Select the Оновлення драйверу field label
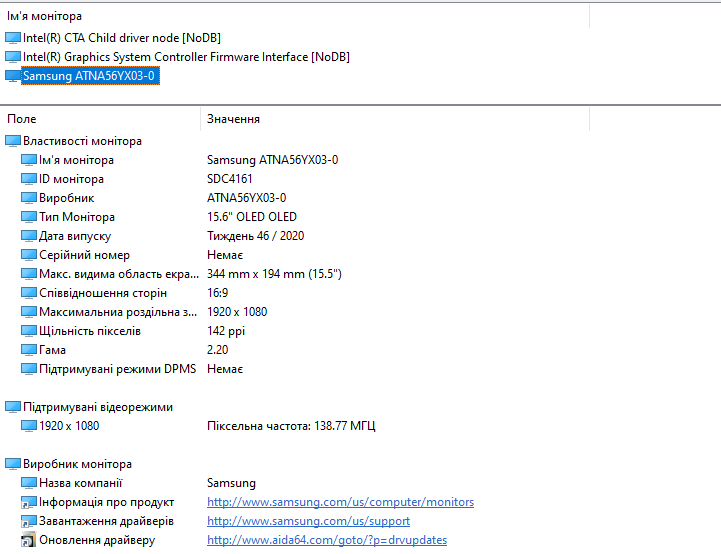The width and height of the screenshot is (721, 554). tap(97, 540)
